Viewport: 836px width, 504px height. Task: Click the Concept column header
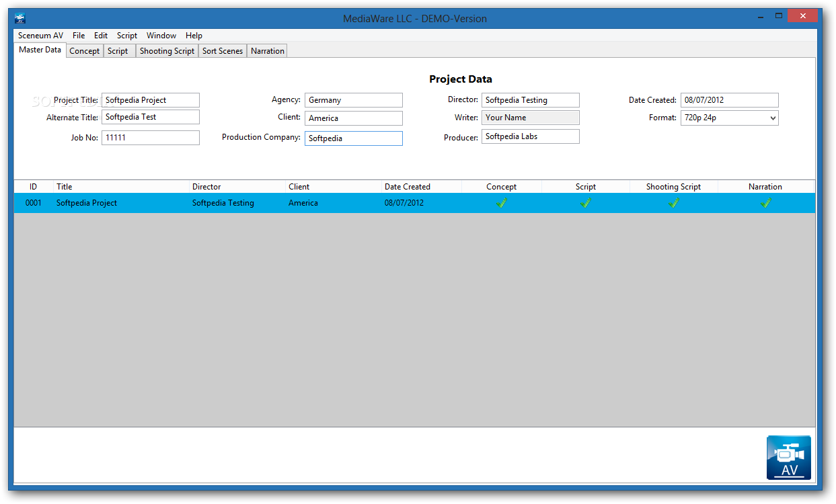point(502,187)
